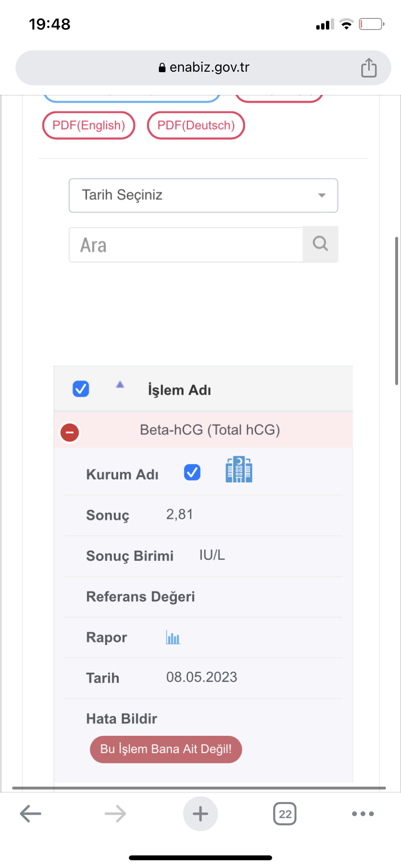
Task: Open the hospital building icon
Action: click(239, 469)
